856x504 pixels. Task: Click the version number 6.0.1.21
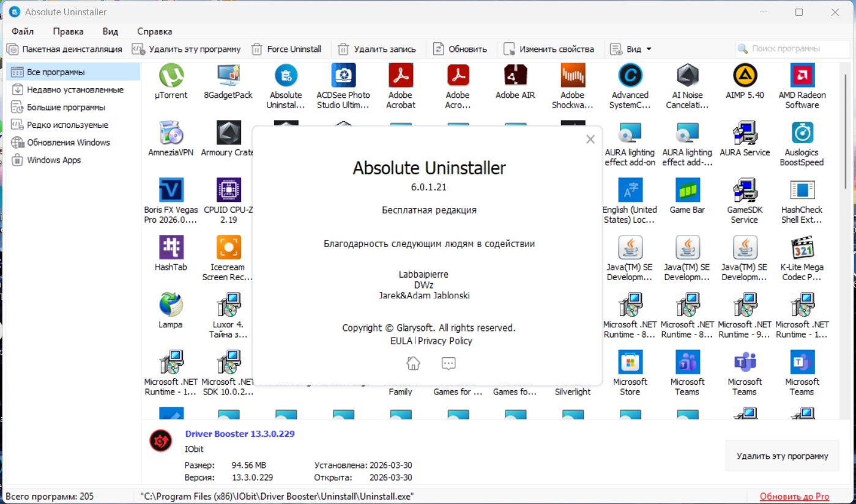tap(429, 187)
